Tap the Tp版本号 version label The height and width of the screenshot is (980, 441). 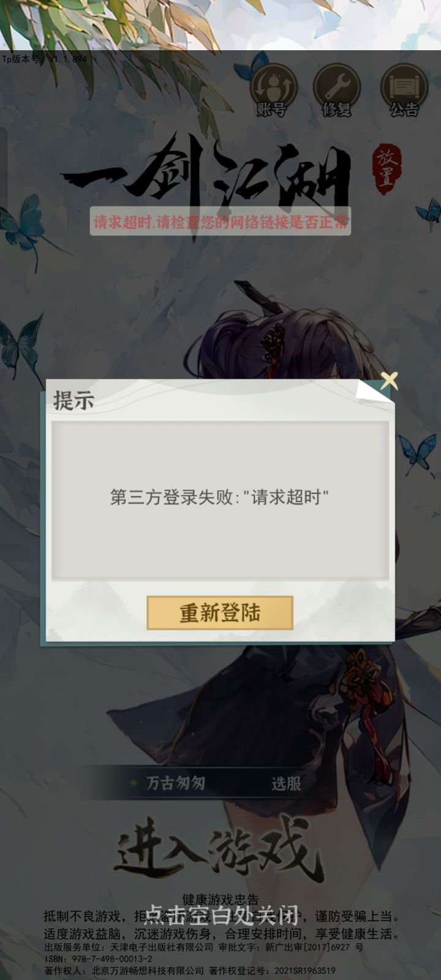coord(44,59)
